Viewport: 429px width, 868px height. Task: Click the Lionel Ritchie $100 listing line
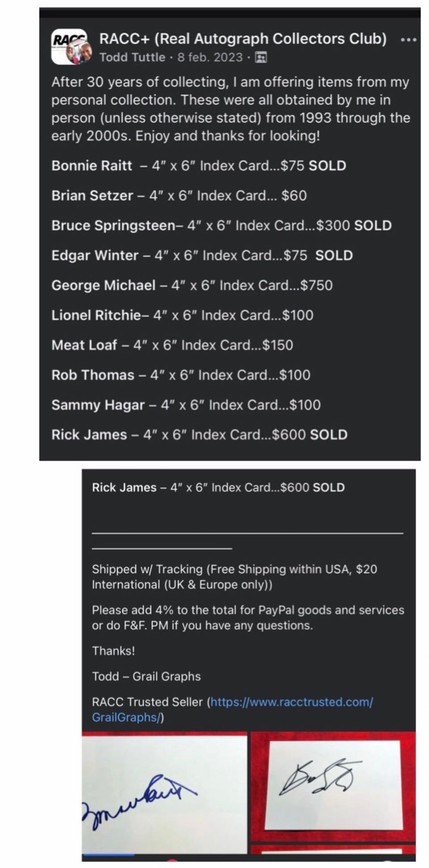click(x=182, y=315)
